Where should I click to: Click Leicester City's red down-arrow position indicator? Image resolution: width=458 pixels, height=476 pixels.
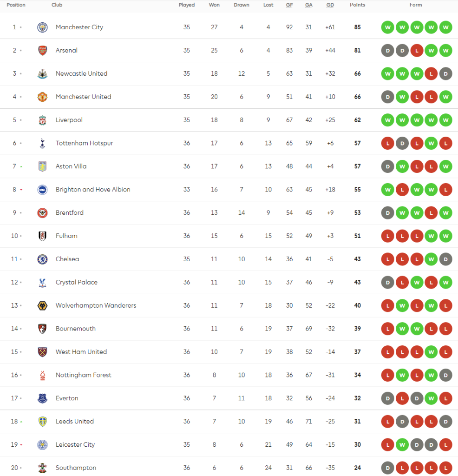pyautogui.click(x=21, y=445)
